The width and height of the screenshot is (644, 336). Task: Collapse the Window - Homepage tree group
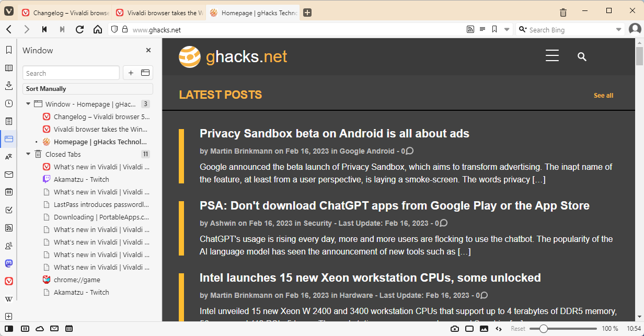[x=28, y=105]
